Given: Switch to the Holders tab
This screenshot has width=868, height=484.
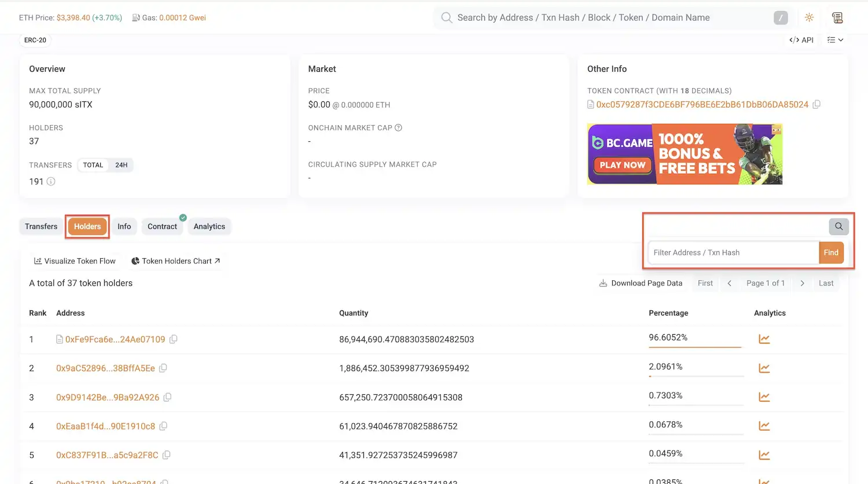Looking at the screenshot, I should point(87,226).
